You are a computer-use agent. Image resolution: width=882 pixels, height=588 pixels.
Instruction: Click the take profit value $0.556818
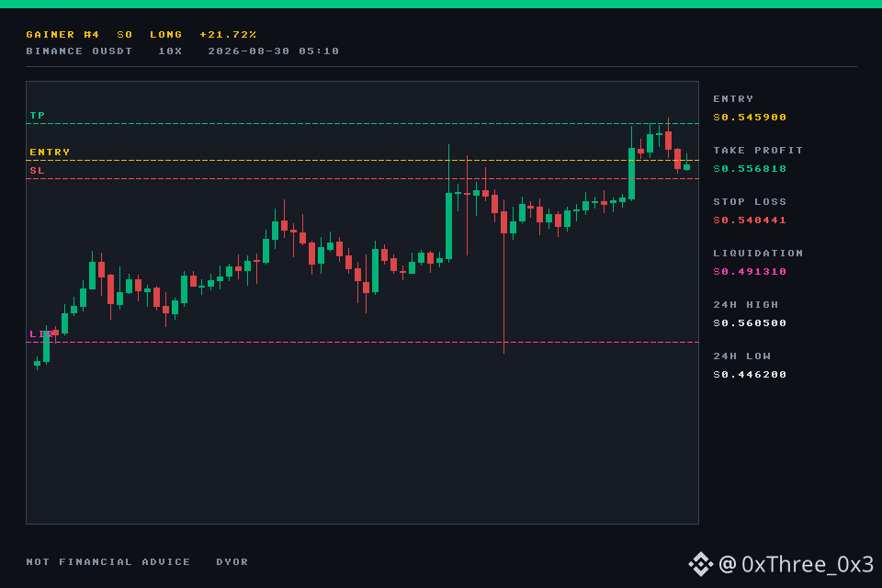750,169
